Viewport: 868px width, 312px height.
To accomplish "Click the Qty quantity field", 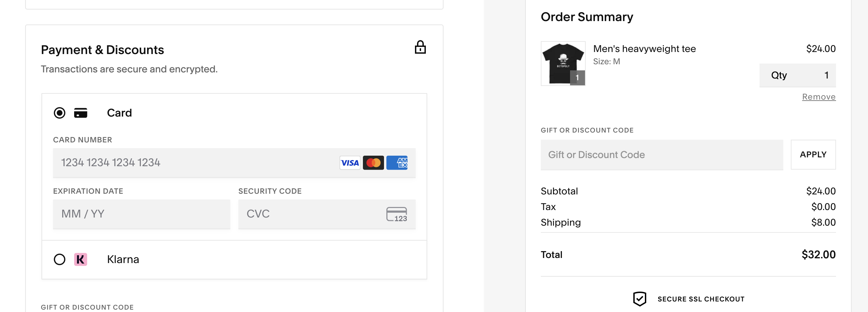I will 797,75.
